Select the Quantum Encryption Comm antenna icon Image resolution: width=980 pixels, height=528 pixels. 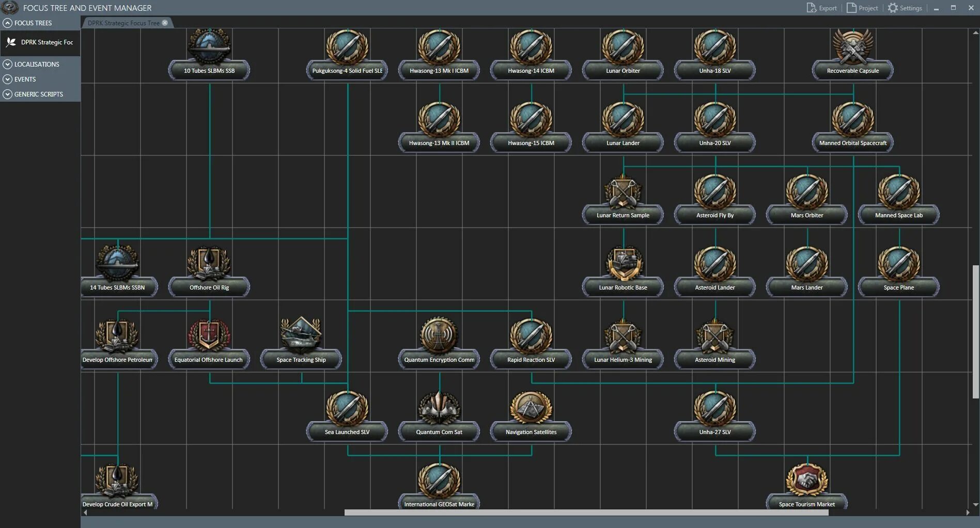pyautogui.click(x=439, y=335)
